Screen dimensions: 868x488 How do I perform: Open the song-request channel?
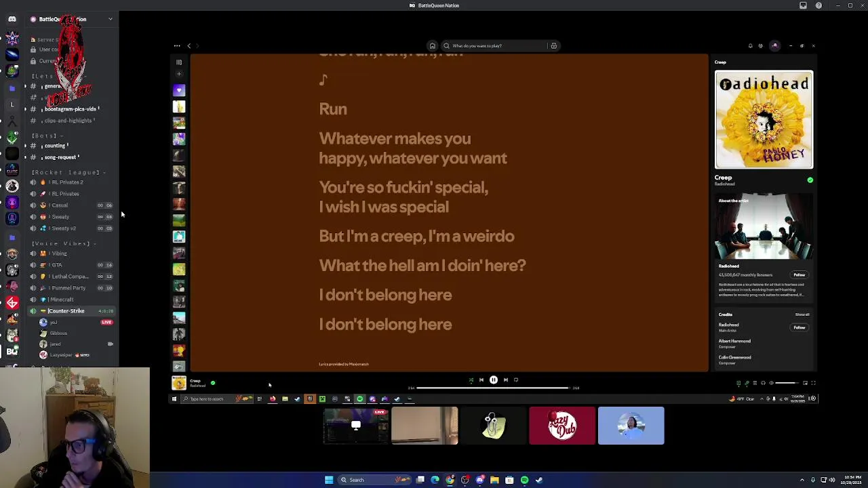click(61, 157)
